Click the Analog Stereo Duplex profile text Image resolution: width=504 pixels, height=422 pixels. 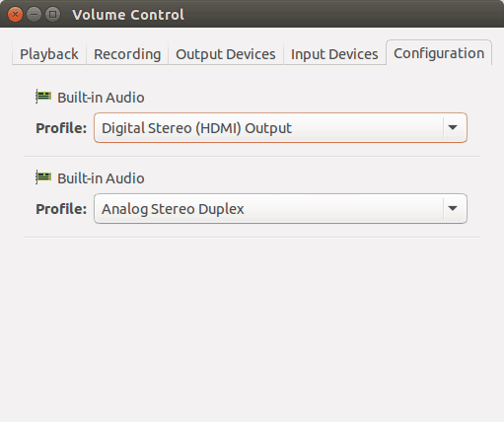coord(173,209)
